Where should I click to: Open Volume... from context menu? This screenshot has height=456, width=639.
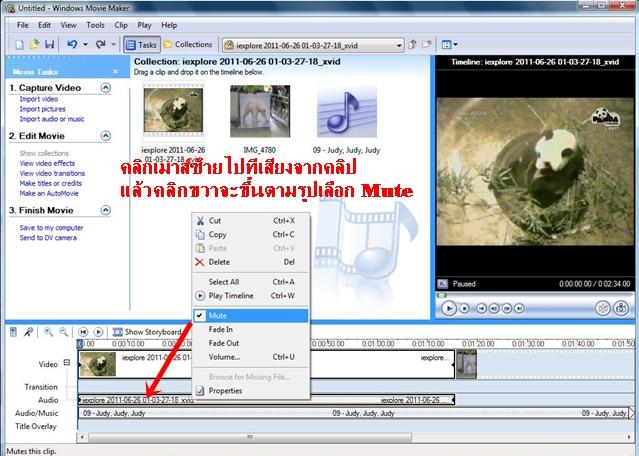pyautogui.click(x=251, y=357)
